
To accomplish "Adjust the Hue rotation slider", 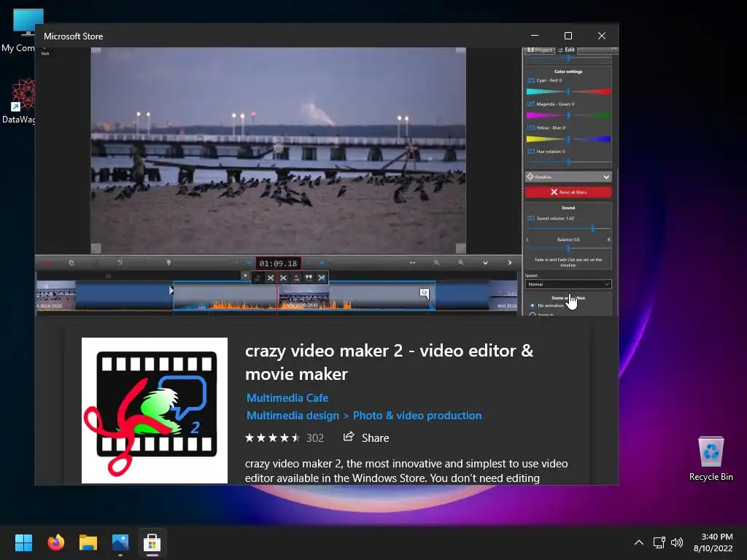I will [568, 162].
